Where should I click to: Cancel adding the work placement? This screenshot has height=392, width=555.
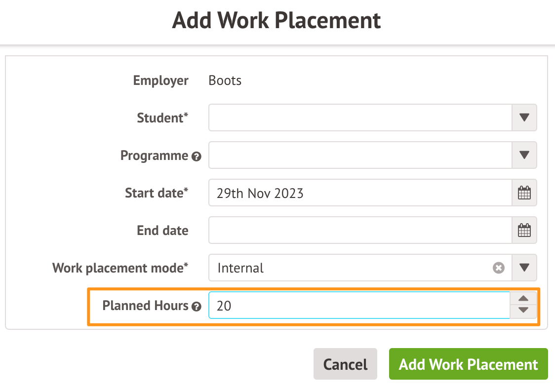pos(345,364)
